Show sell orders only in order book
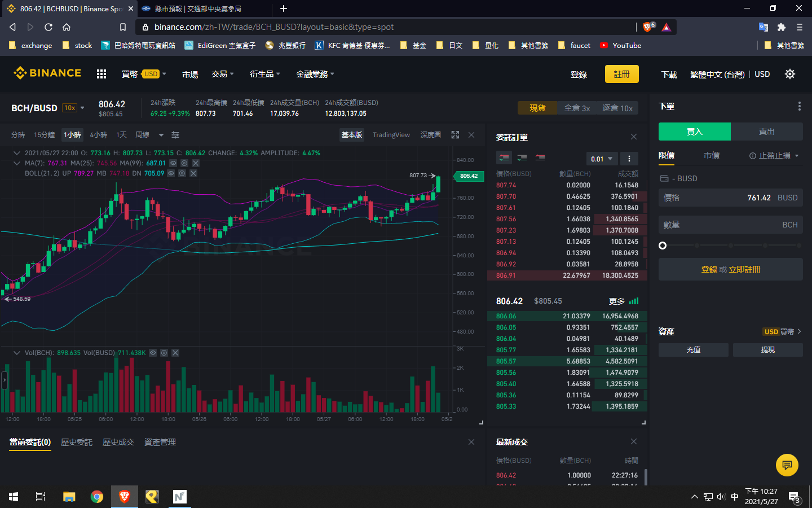 click(x=540, y=158)
